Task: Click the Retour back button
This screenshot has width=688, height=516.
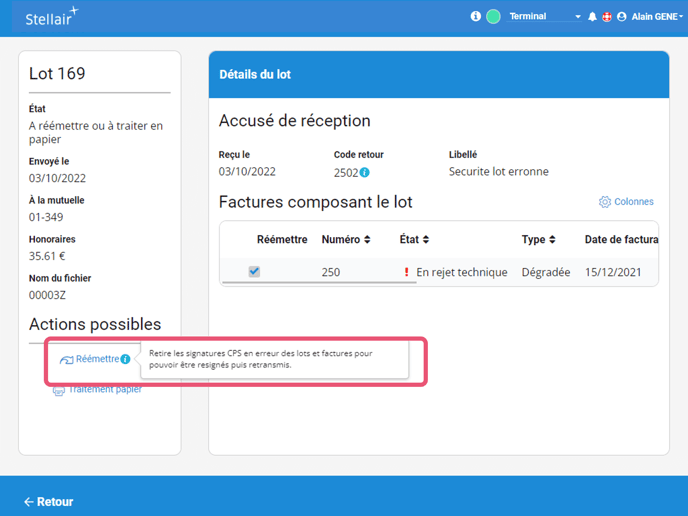Action: (x=49, y=501)
